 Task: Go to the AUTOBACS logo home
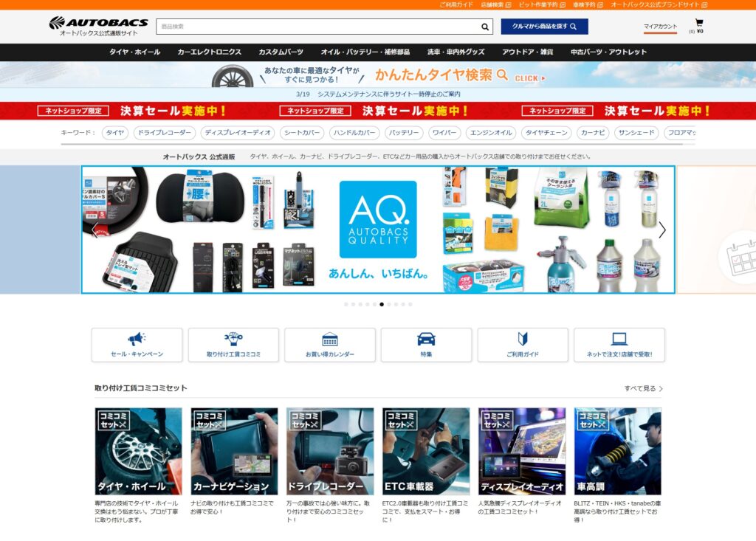[98, 23]
